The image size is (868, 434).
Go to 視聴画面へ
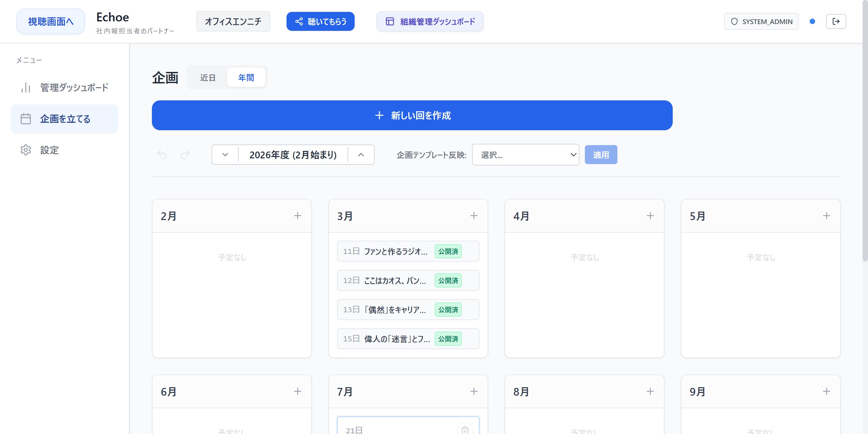tap(51, 21)
